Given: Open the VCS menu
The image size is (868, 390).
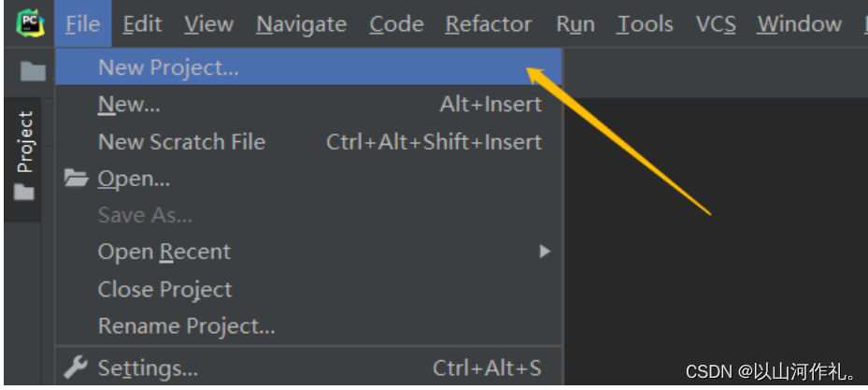Looking at the screenshot, I should pyautogui.click(x=716, y=23).
